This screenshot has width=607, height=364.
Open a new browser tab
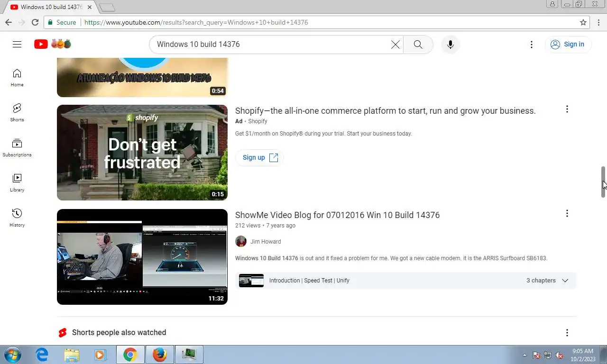[107, 8]
